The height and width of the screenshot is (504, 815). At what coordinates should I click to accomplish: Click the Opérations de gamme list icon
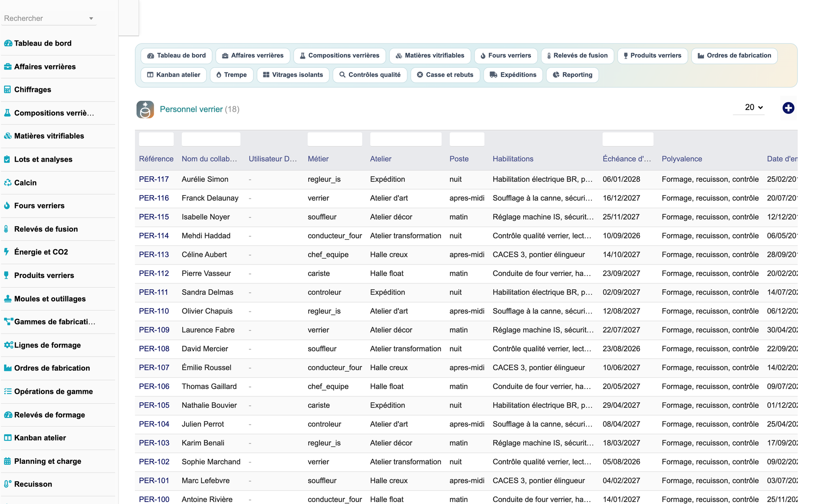pyautogui.click(x=8, y=391)
